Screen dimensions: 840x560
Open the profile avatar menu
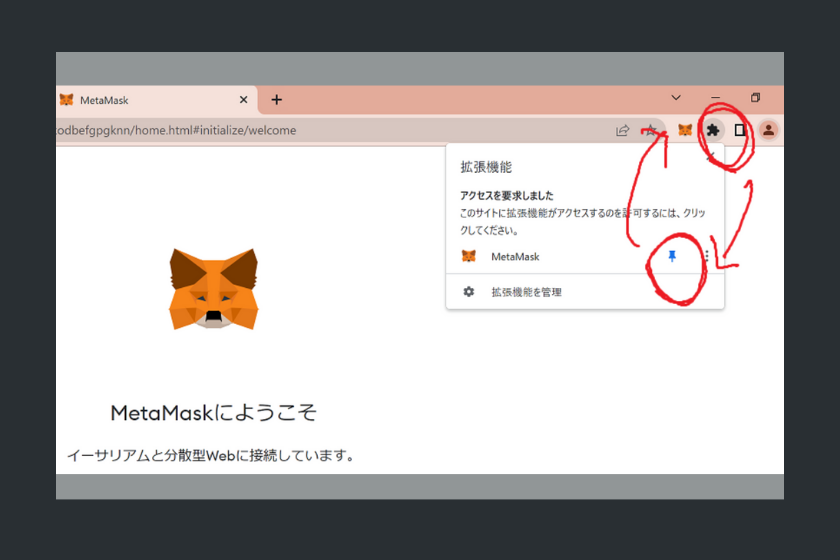(x=768, y=130)
